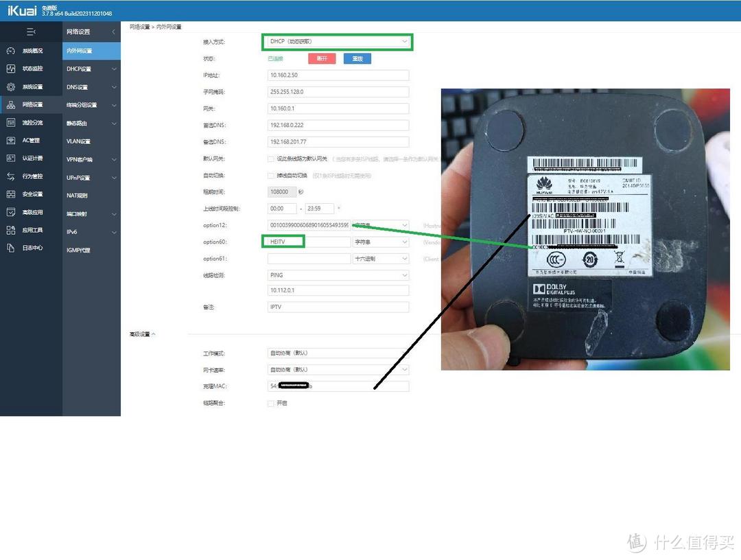The width and height of the screenshot is (741, 560).
Task: Select 内外网设置 menu item
Action: [x=91, y=51]
